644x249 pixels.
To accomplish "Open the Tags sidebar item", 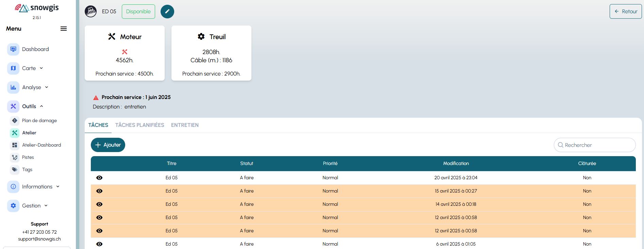I will click(27, 169).
